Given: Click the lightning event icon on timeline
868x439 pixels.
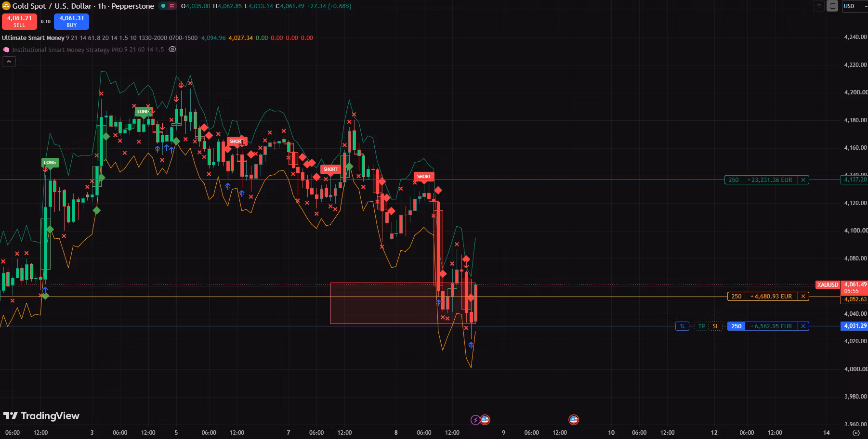Looking at the screenshot, I should coord(475,420).
